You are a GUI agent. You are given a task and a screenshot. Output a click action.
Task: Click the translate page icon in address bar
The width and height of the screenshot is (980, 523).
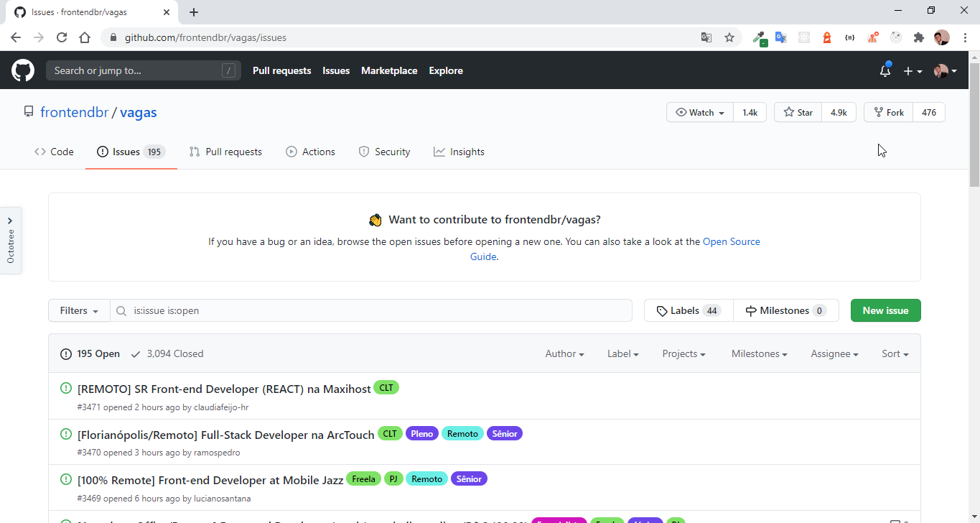pos(706,37)
